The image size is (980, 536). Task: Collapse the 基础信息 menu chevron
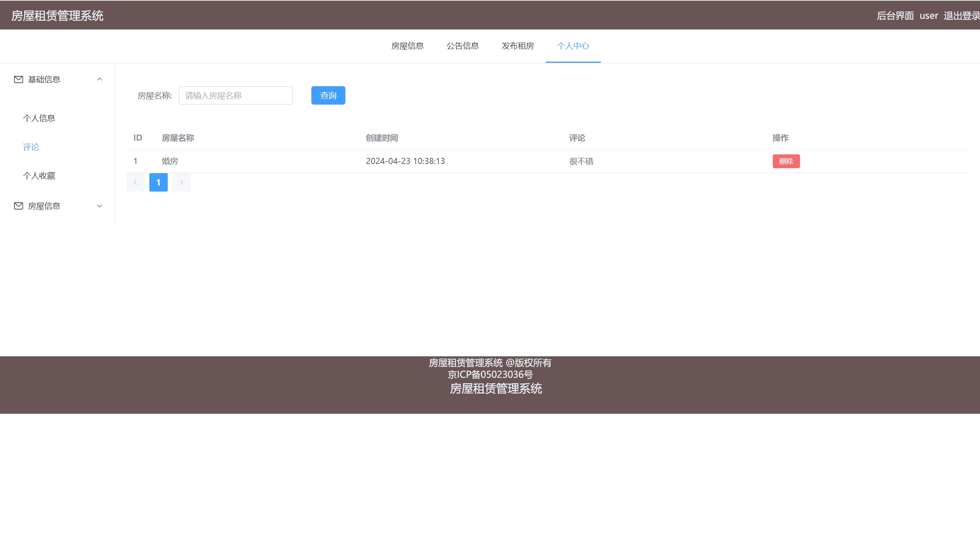point(100,79)
